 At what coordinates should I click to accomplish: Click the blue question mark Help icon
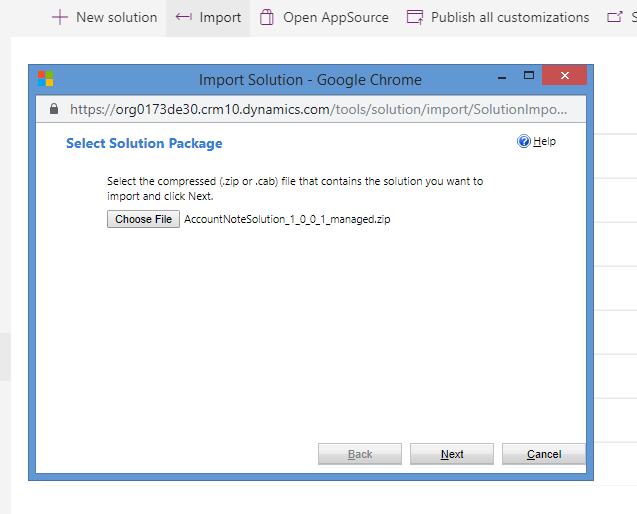pyautogui.click(x=523, y=142)
